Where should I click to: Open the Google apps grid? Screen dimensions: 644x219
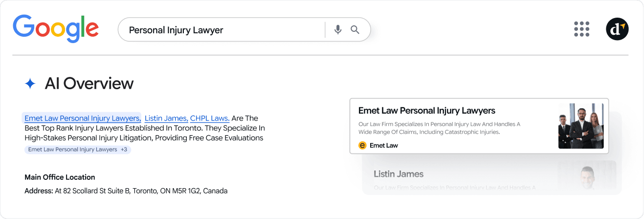581,29
